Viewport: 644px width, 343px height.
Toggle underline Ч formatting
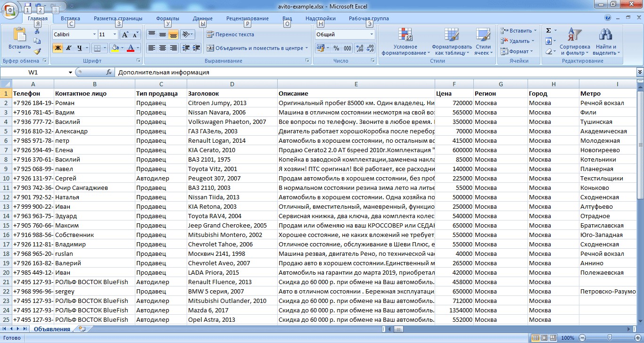79,48
